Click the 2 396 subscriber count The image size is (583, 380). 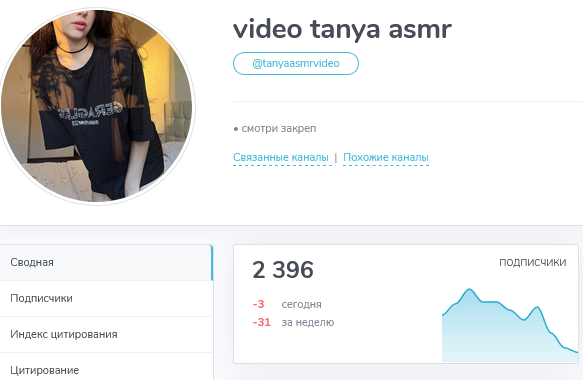click(x=283, y=270)
